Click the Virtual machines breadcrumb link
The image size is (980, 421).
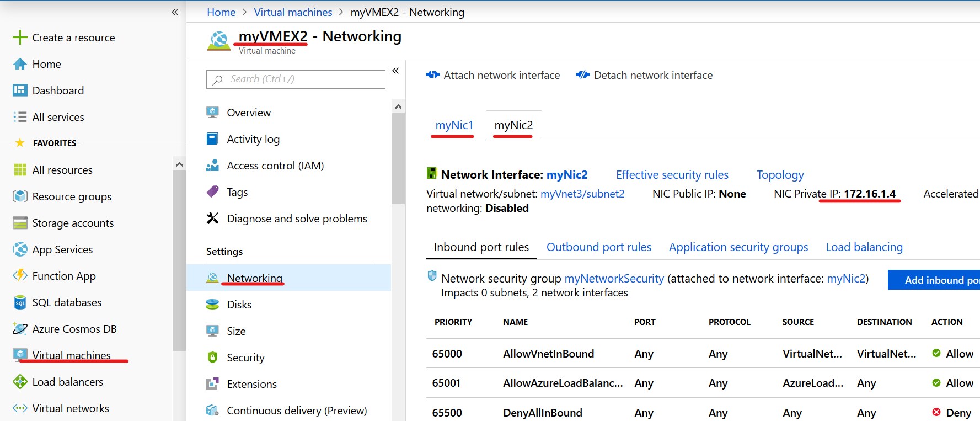[293, 12]
